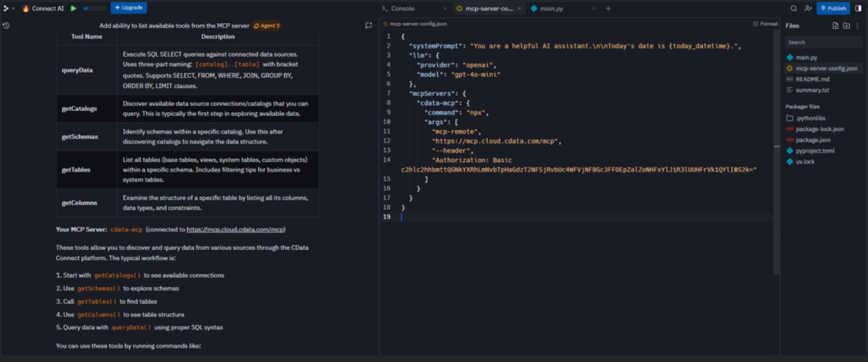868x362 pixels.
Task: Open the mcp.cloud.cdata.com link in chat
Action: click(x=234, y=230)
